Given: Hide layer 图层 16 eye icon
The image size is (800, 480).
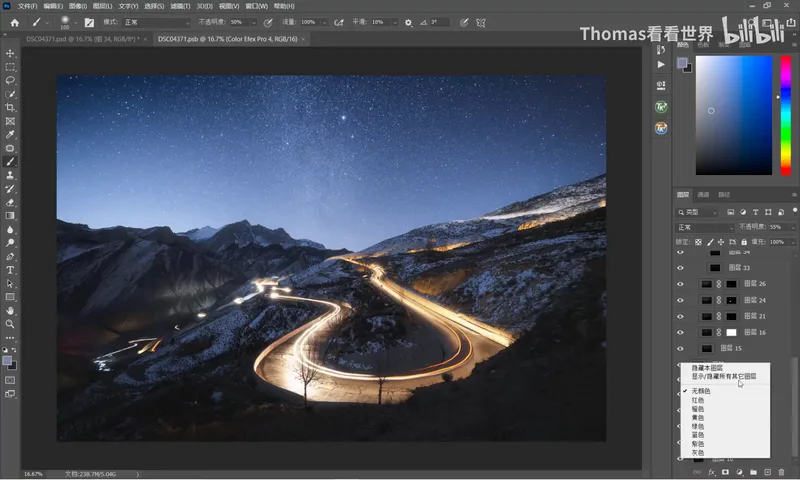Looking at the screenshot, I should click(680, 333).
